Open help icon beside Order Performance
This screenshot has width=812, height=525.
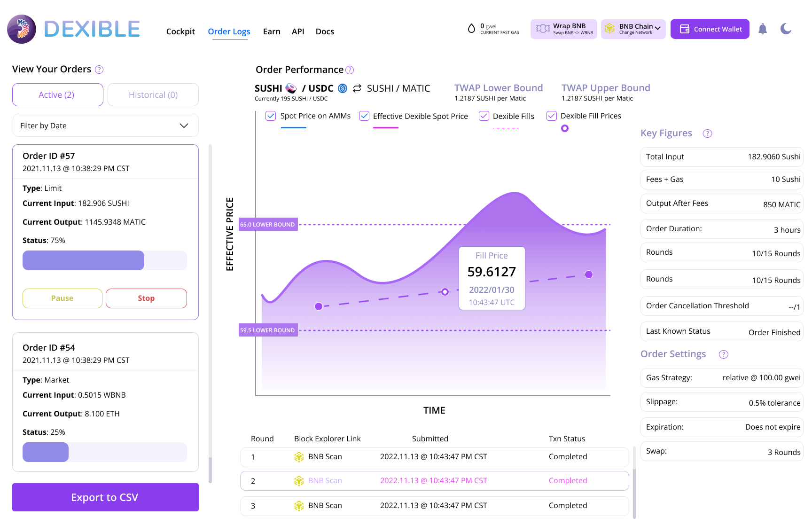350,70
